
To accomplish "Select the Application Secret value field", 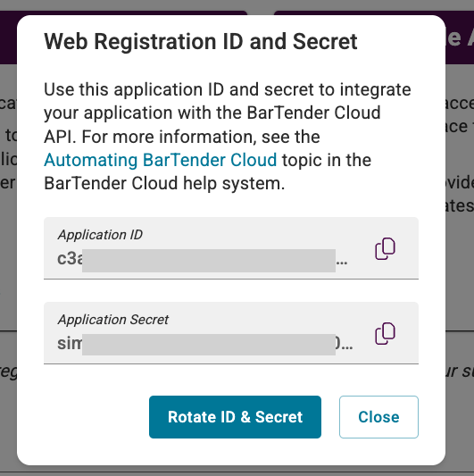I will point(231,333).
